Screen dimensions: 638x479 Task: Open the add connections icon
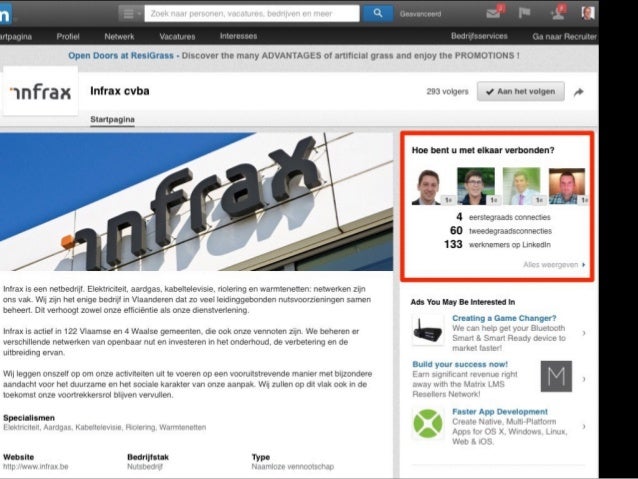click(558, 13)
